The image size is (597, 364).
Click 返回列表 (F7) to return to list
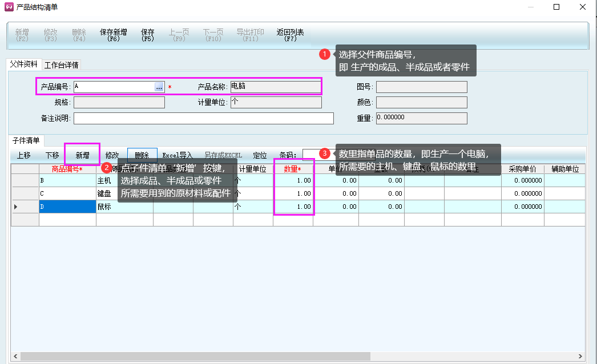[290, 35]
